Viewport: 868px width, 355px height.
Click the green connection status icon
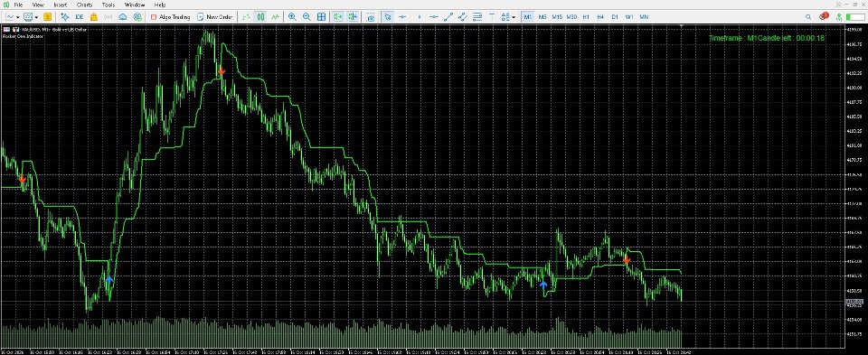pyautogui.click(x=839, y=16)
